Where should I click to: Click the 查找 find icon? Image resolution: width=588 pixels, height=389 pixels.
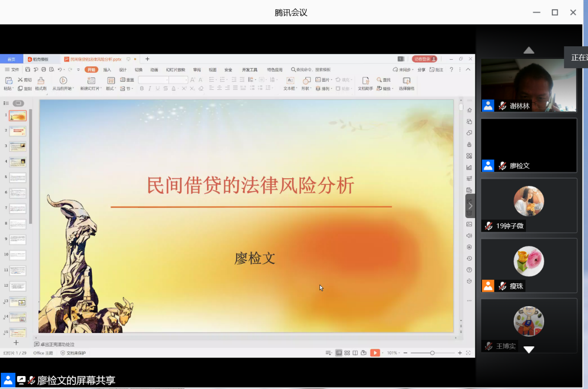click(384, 80)
